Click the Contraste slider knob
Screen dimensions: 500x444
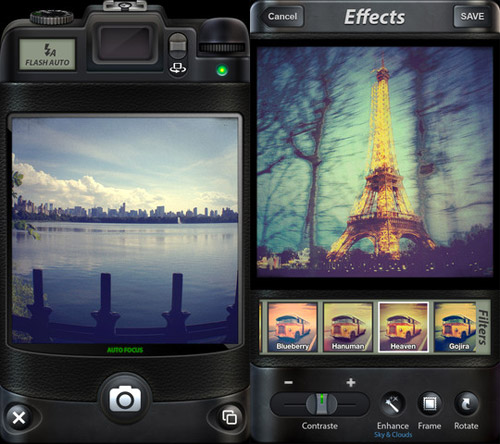coord(321,404)
